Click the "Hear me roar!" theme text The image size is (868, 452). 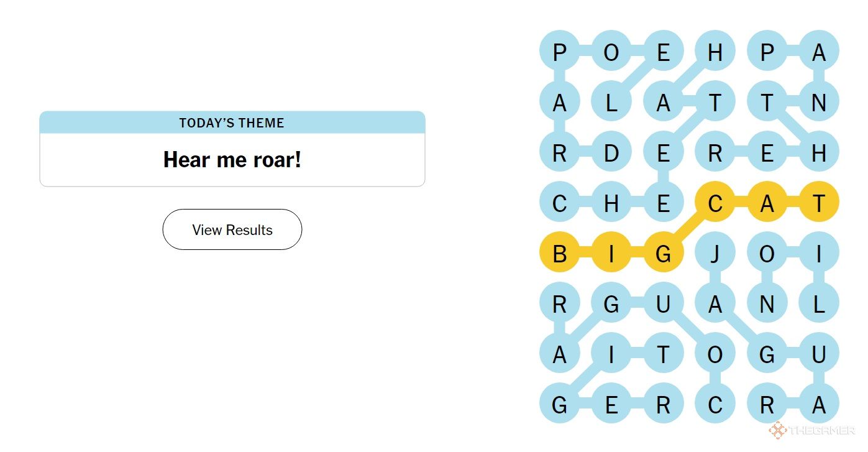232,160
